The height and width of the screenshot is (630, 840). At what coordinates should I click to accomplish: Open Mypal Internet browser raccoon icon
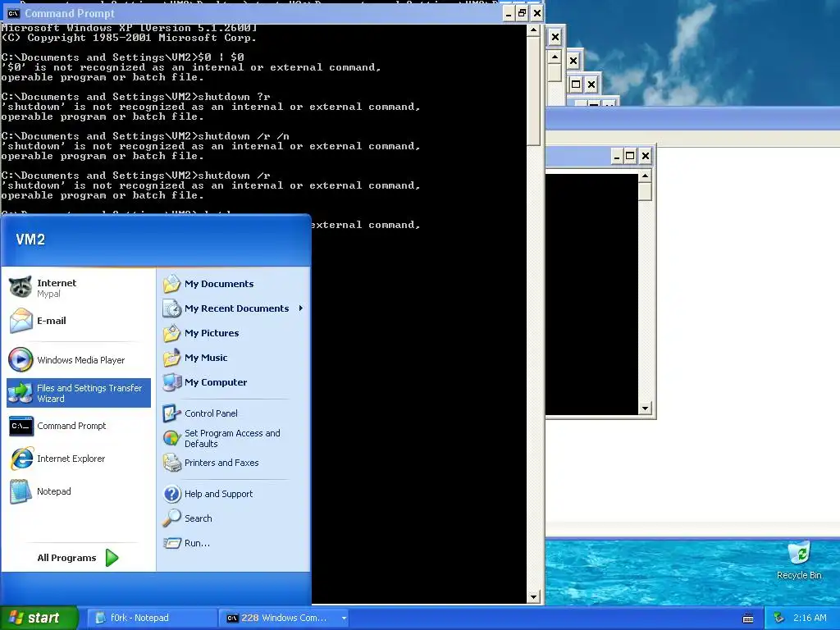tap(21, 287)
